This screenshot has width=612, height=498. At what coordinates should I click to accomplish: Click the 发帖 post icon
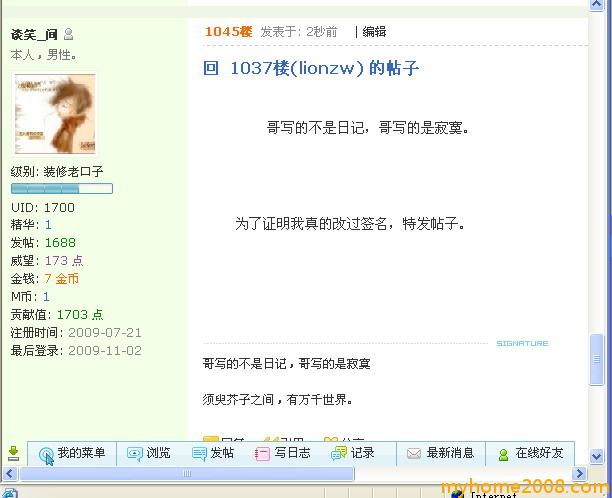(199, 454)
